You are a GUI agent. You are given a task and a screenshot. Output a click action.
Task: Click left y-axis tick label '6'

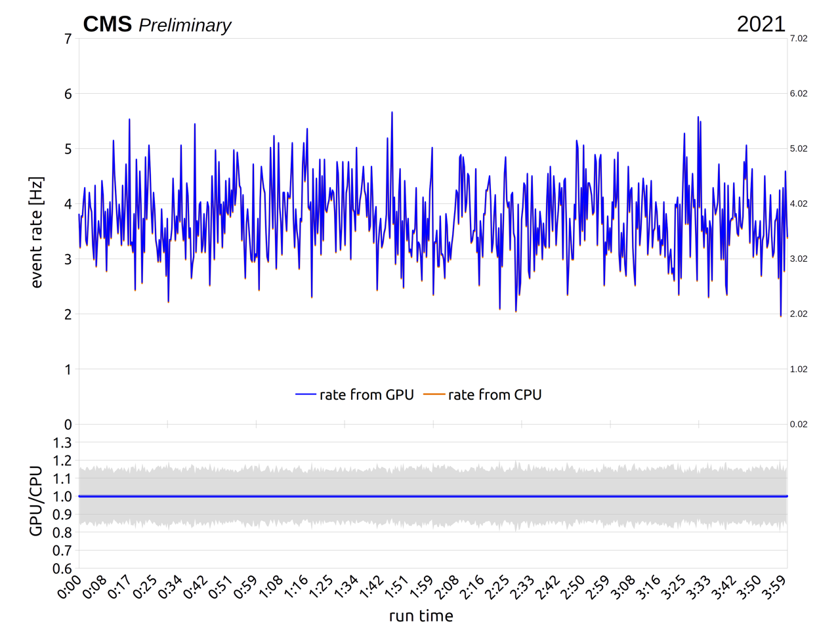coord(68,94)
